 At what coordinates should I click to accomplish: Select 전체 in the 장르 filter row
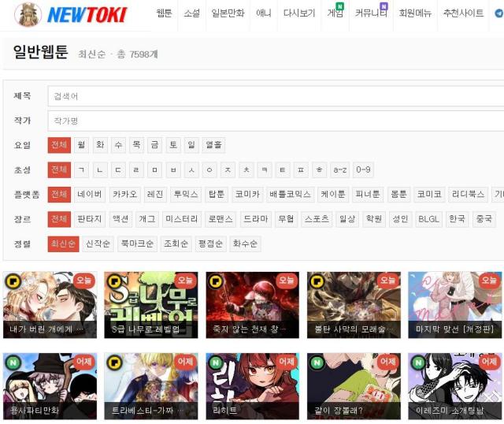59,219
